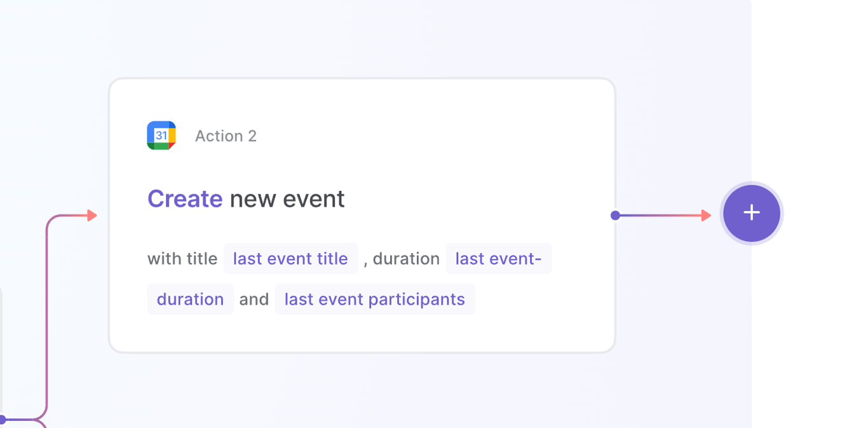The width and height of the screenshot is (868, 428).
Task: Click the Google Calendar icon
Action: [161, 135]
